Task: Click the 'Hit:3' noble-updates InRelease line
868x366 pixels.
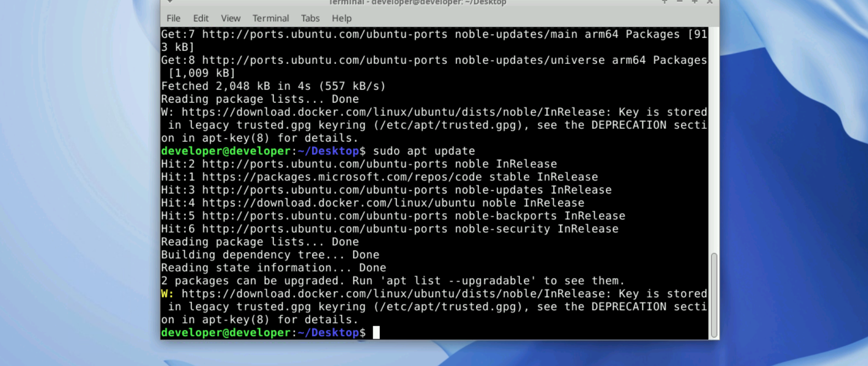Action: 386,190
